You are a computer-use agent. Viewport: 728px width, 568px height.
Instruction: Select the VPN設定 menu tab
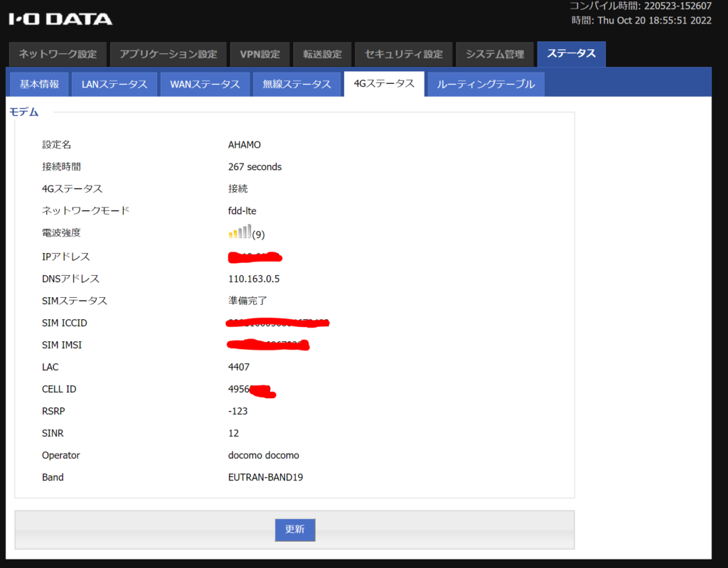tap(260, 55)
